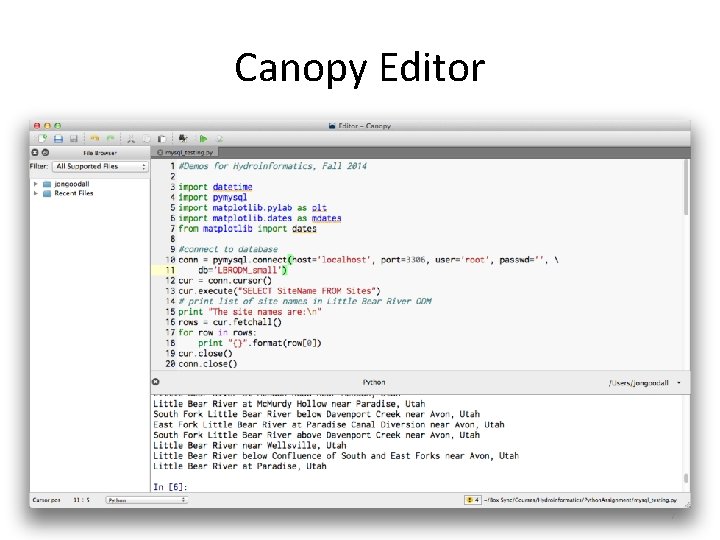Click the Save As toolbar icon
This screenshot has width=720, height=540.
pyautogui.click(x=73, y=138)
